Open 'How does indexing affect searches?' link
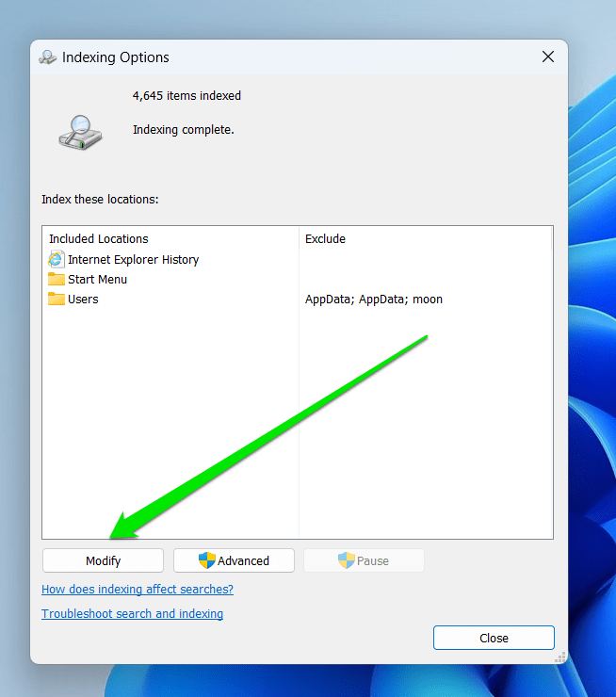 (138, 590)
